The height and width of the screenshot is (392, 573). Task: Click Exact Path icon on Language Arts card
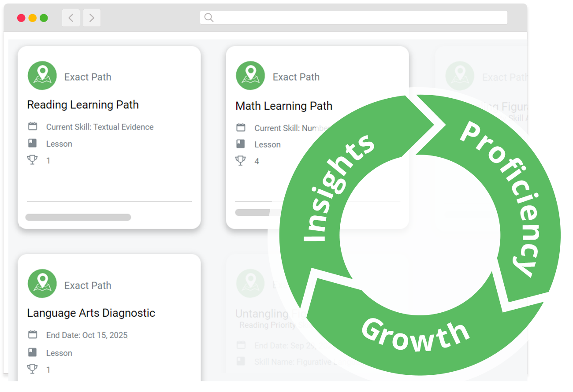click(42, 284)
